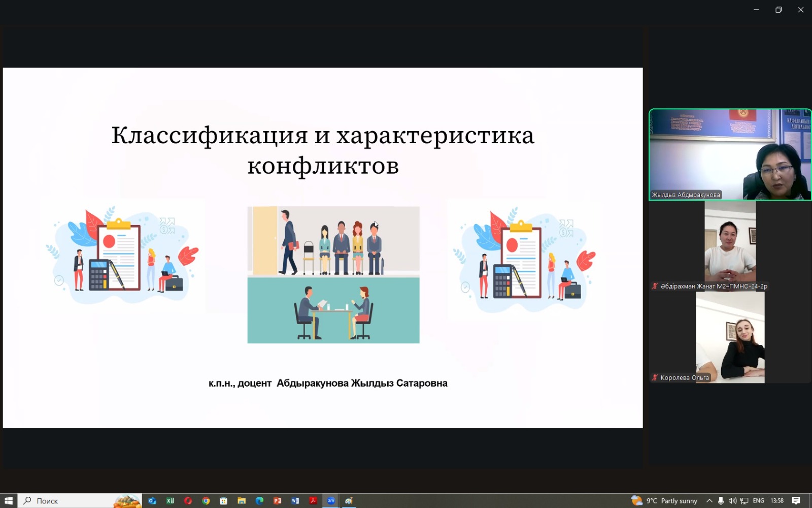Click the microphone icon in system tray
This screenshot has width=812, height=508.
coord(721,501)
